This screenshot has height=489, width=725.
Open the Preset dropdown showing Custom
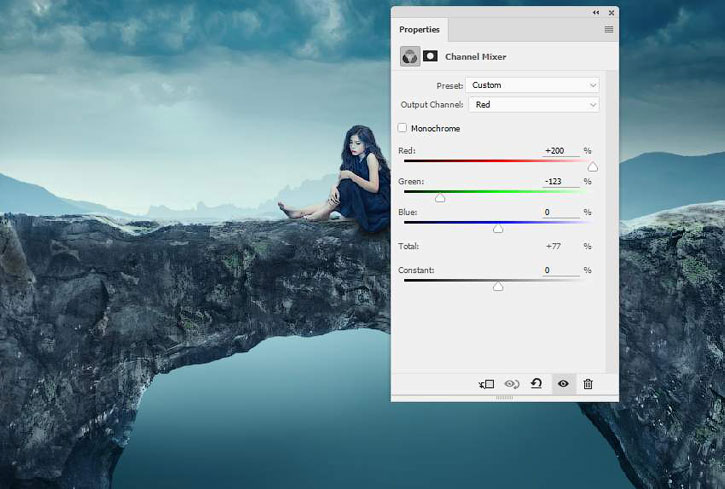coord(533,85)
